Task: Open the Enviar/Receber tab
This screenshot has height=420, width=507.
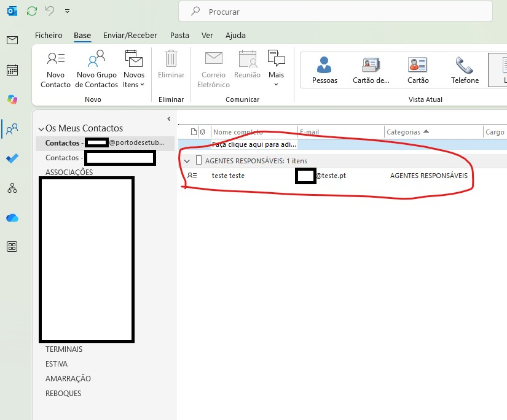Action: coord(130,35)
